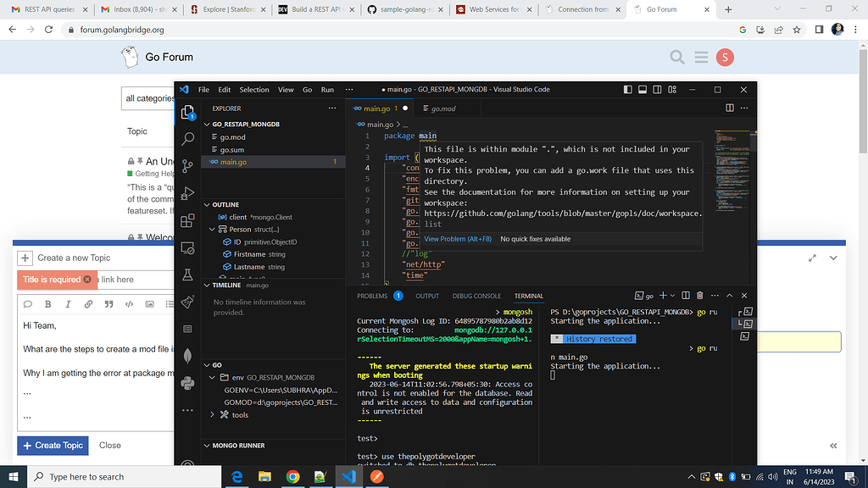This screenshot has width=868, height=488.
Task: Collapse the Person struct in the outline
Action: point(212,229)
